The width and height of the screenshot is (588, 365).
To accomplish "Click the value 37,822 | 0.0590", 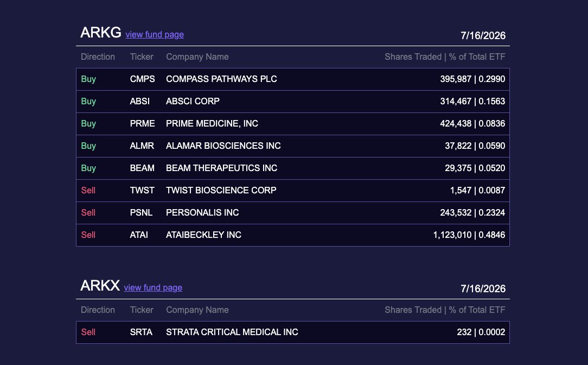I will pos(475,146).
